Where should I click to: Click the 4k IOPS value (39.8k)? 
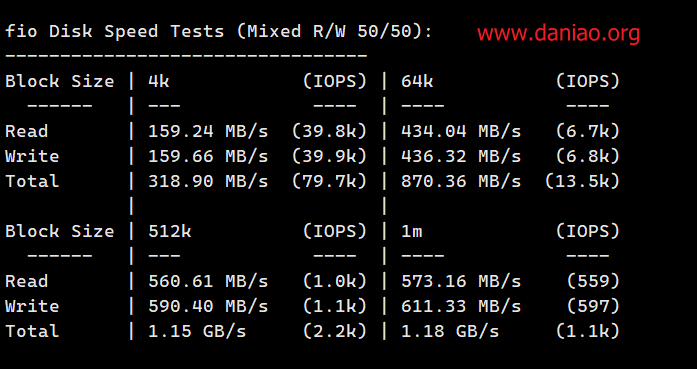click(329, 131)
